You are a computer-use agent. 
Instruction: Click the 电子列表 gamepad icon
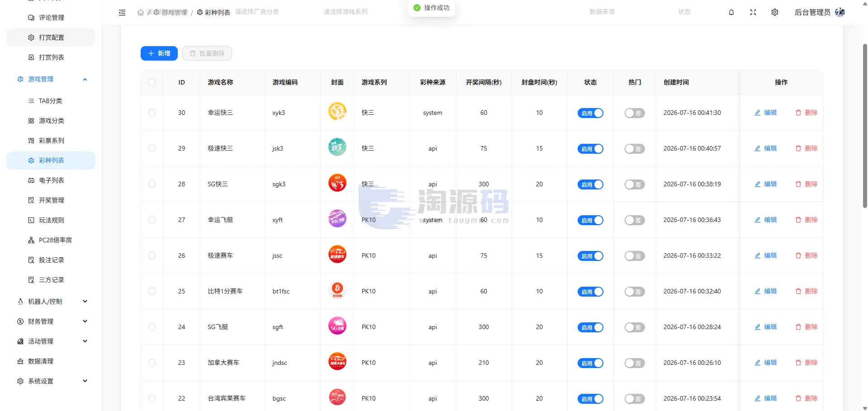[x=31, y=180]
